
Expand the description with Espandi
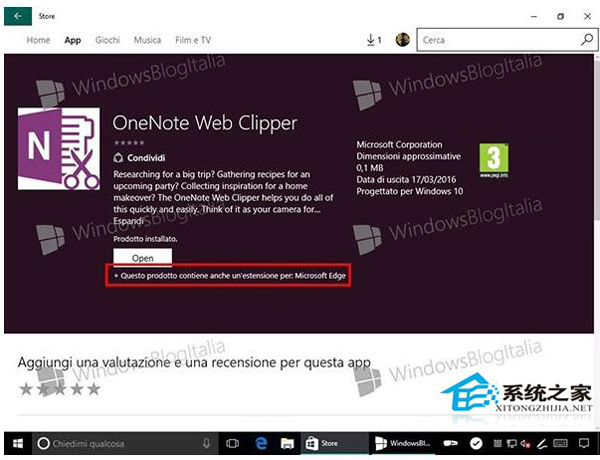click(x=128, y=221)
